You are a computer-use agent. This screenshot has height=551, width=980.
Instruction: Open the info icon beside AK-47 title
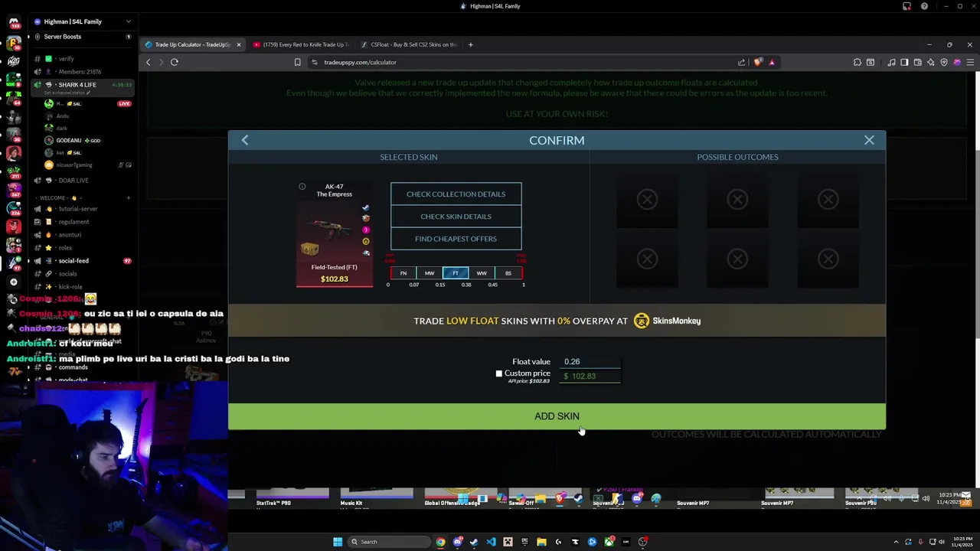(x=302, y=187)
